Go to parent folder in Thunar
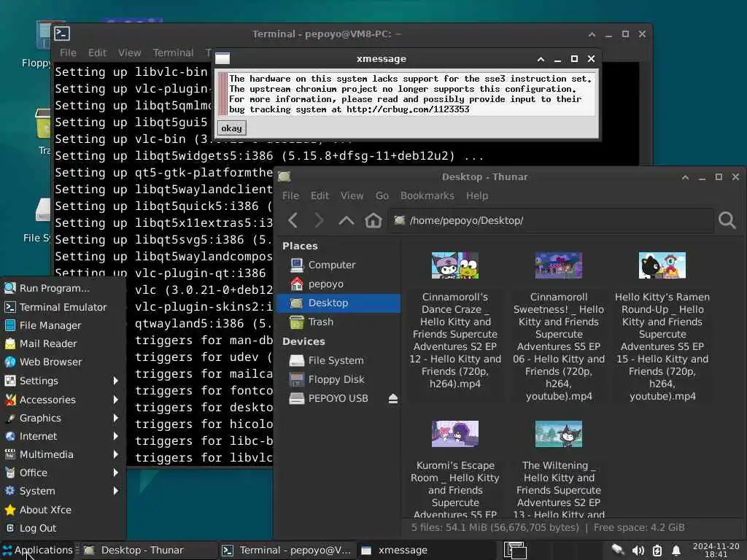Screen dimensions: 747x560 347,220
